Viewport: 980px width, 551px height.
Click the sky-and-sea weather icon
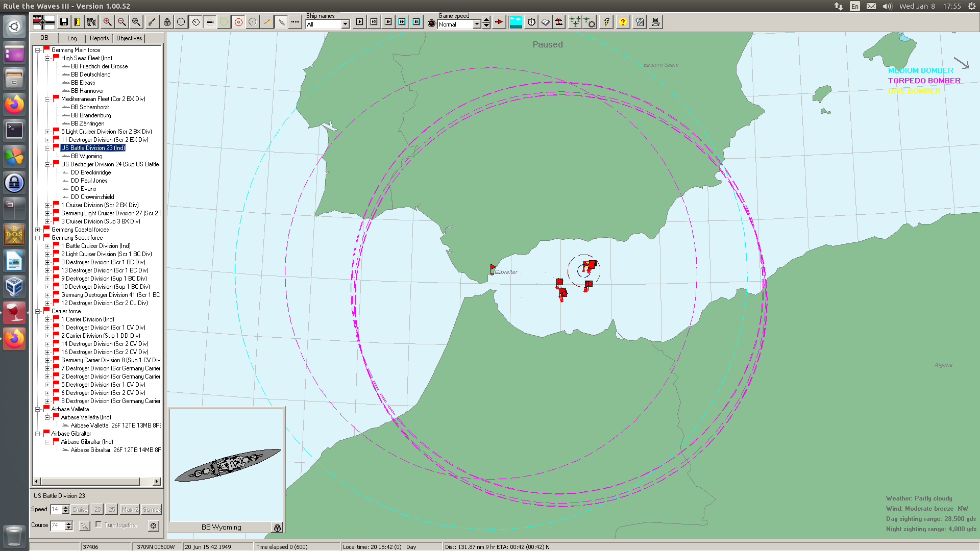(516, 22)
